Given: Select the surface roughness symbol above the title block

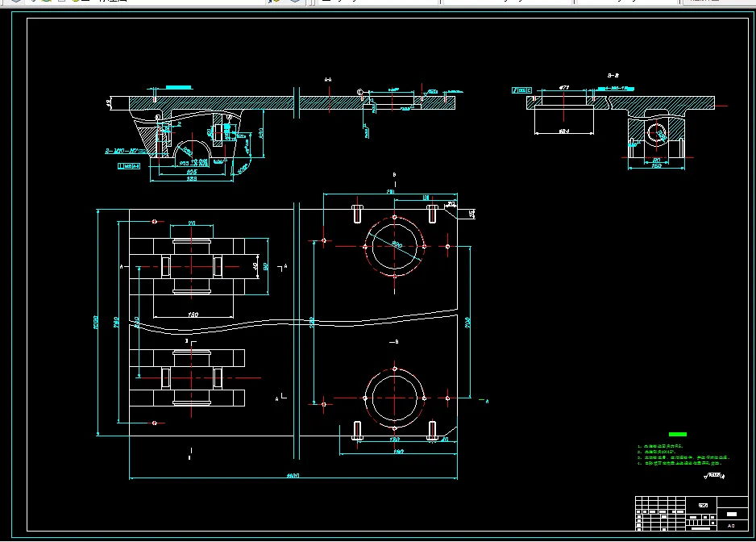Looking at the screenshot, I should 714,476.
